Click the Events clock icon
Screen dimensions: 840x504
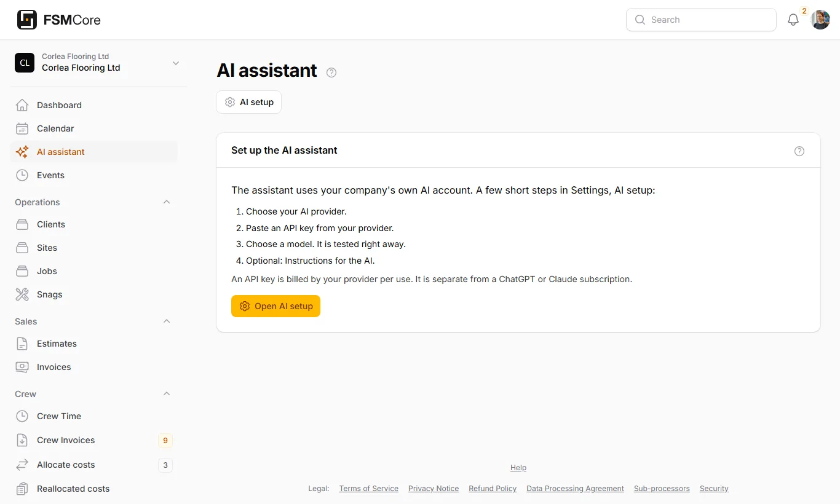22,175
